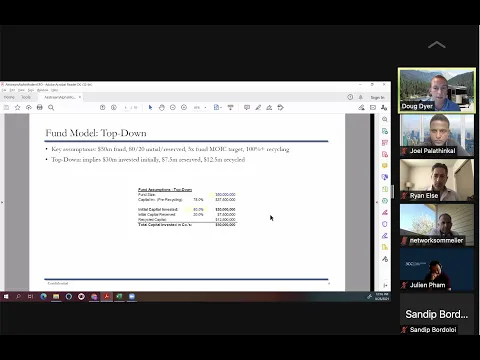Screen dimensions: 480x360
Task: Click the stamp tool icon in toolbar
Action: [x=280, y=107]
